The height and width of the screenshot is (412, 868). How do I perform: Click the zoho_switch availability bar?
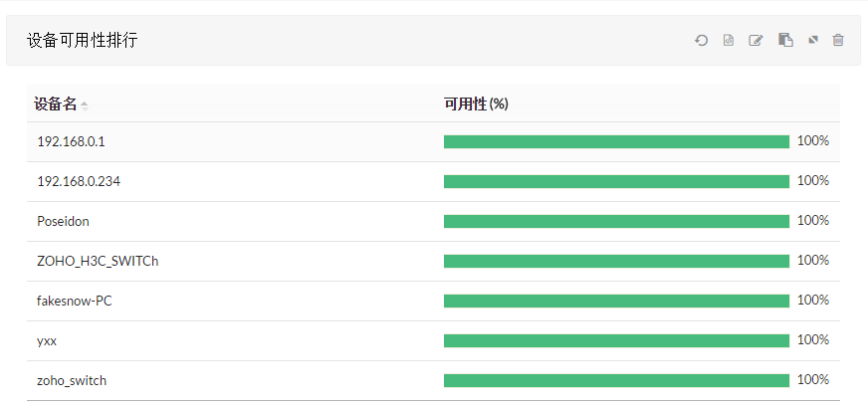(x=616, y=381)
